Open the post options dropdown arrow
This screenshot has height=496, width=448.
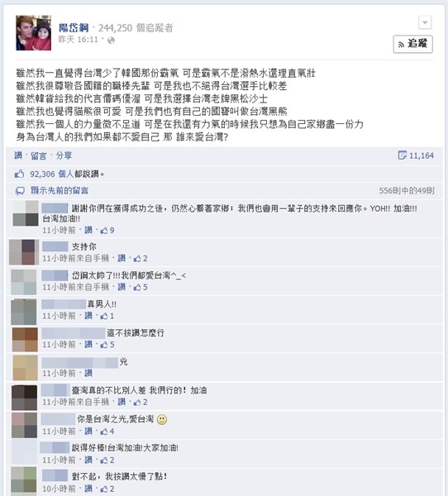click(x=425, y=22)
